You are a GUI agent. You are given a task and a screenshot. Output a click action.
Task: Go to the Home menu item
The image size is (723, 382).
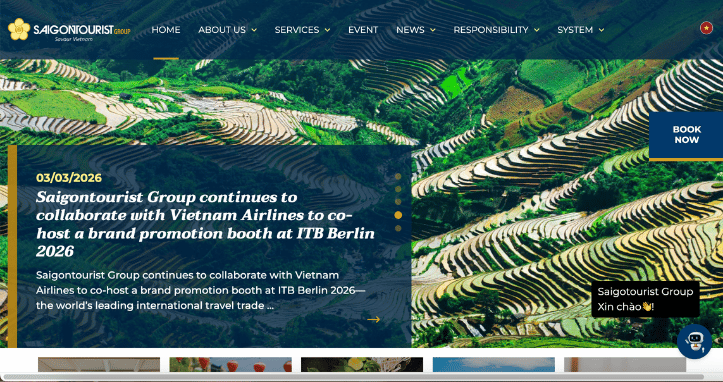pyautogui.click(x=166, y=30)
